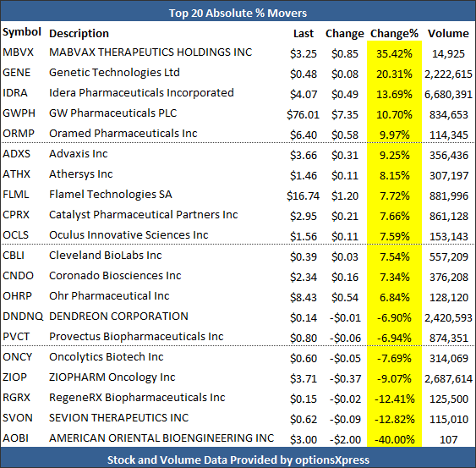Click Athersys Inc description
The height and width of the screenshot is (468, 476).
[x=81, y=174]
